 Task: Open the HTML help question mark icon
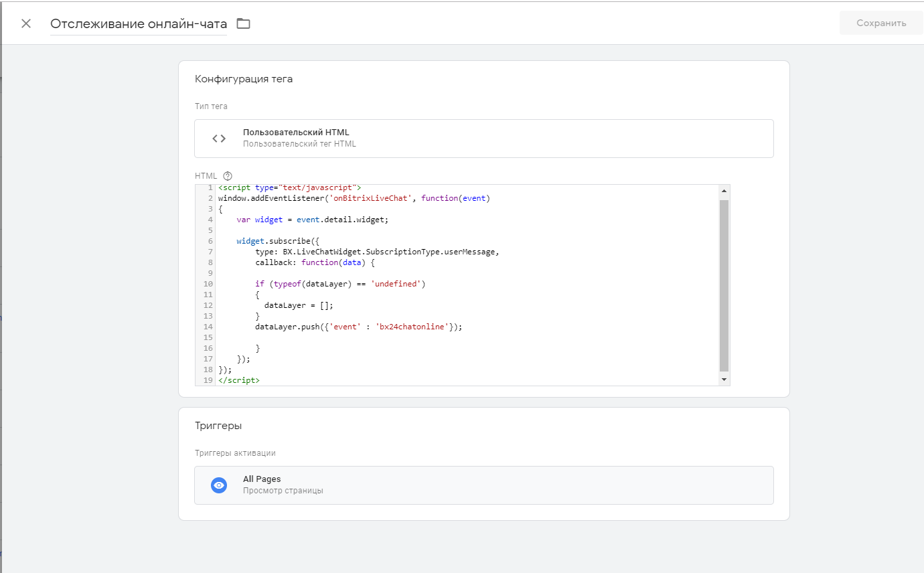point(227,176)
